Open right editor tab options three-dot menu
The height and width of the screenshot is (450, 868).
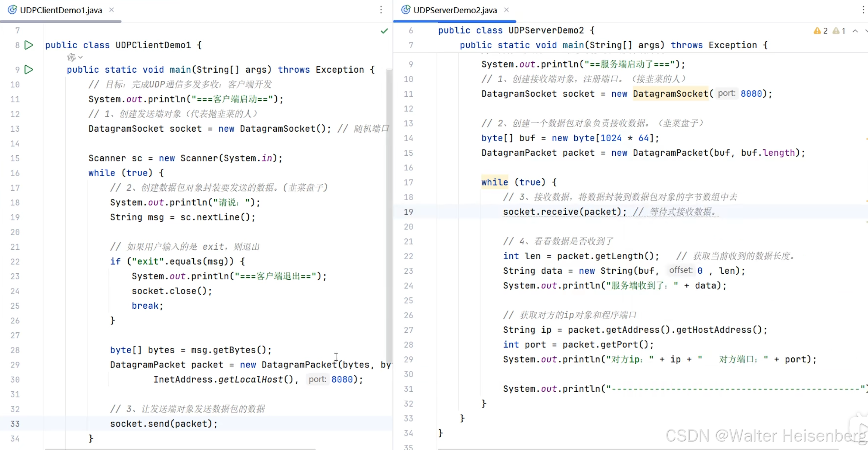863,10
